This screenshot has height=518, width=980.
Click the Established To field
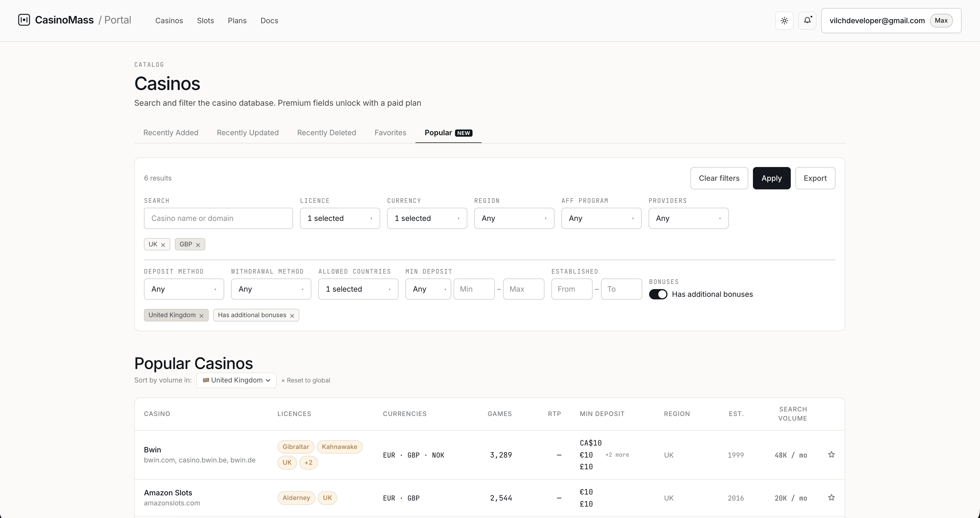tap(621, 289)
